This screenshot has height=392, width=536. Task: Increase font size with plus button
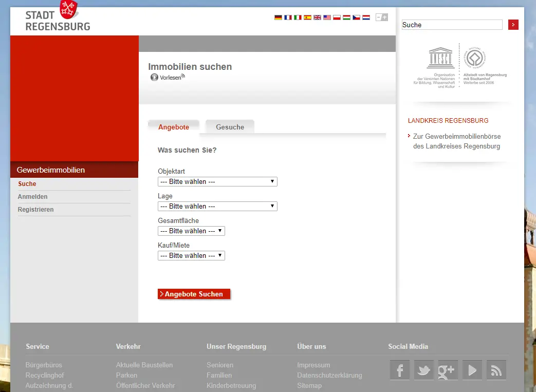click(384, 17)
